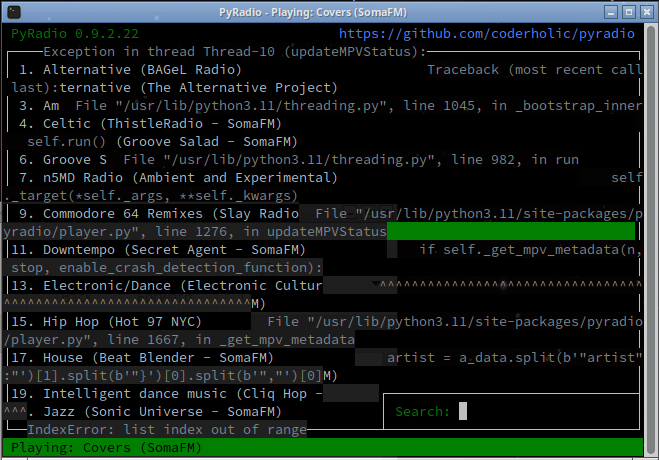The image size is (659, 460).
Task: Select station 17 House (Beat Blender - SomaFM)
Action: click(142, 358)
